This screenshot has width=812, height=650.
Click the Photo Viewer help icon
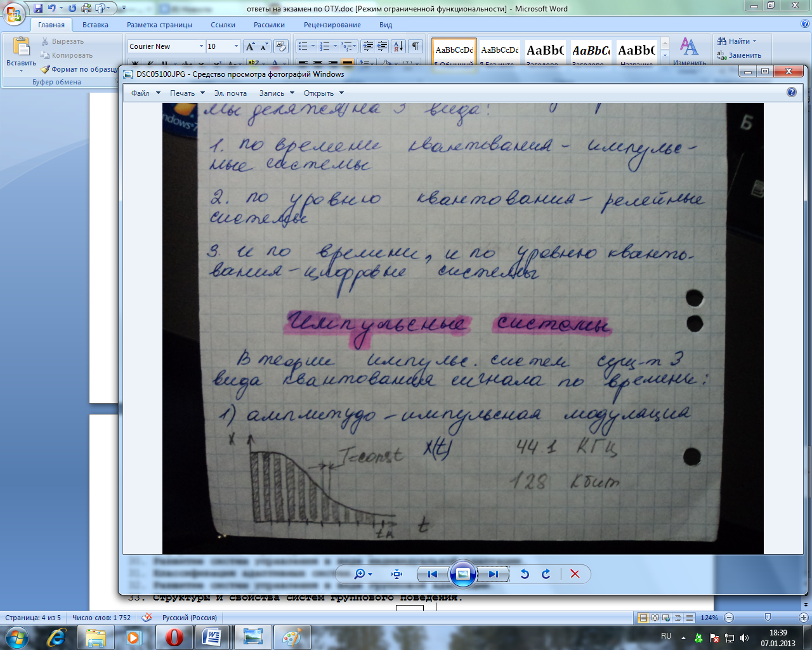pos(791,92)
